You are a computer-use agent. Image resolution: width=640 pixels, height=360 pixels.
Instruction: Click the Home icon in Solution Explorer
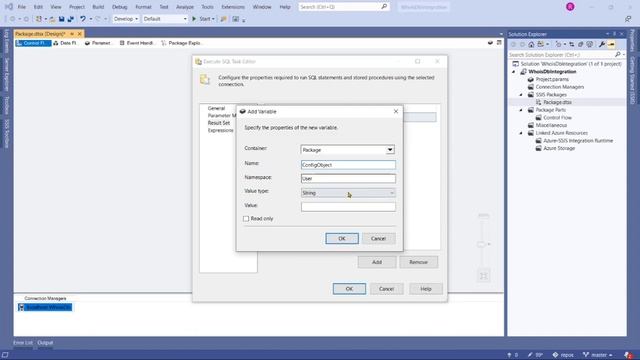[531, 44]
